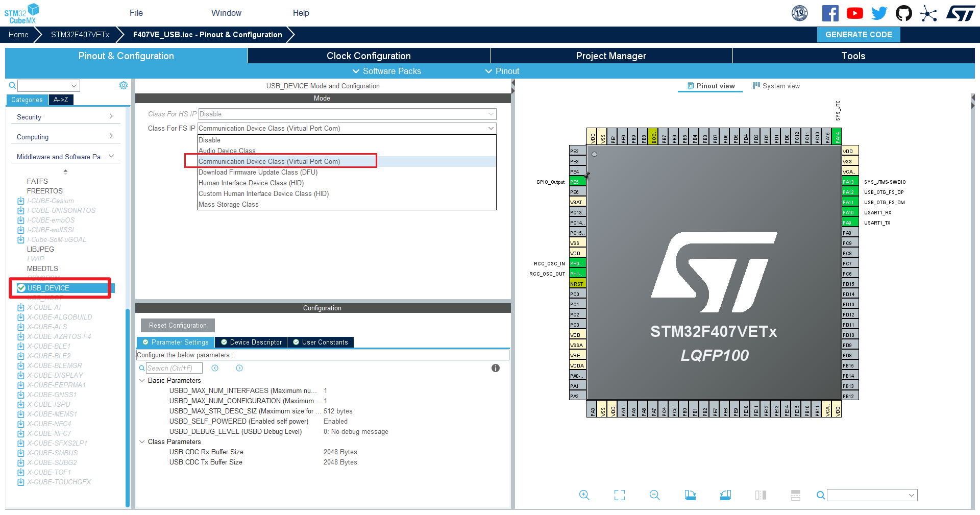Screen dimensions: 980x515
Task: Go to the next parameter search result
Action: 239,368
